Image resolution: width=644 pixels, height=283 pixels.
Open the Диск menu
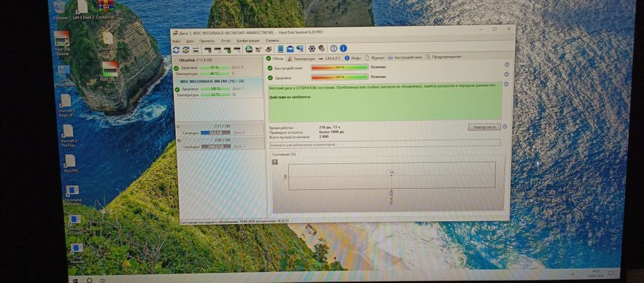pos(190,41)
